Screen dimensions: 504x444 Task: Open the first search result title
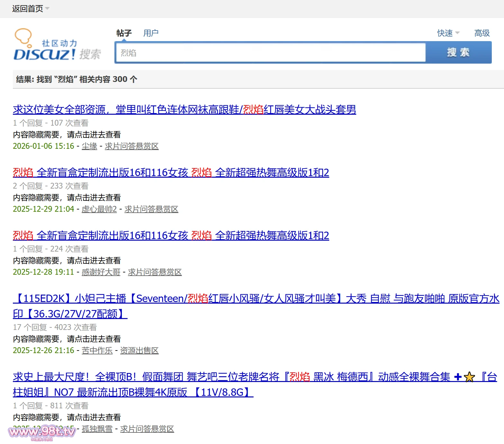(184, 110)
